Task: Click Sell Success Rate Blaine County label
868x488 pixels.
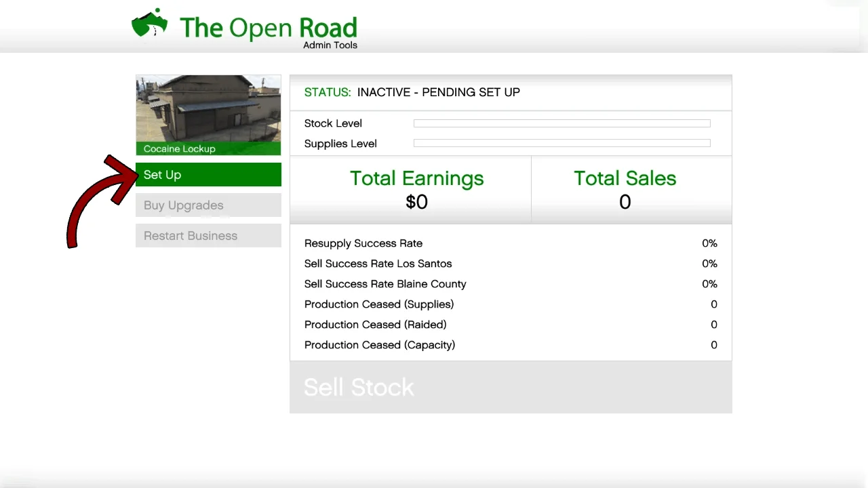Action: click(x=385, y=284)
